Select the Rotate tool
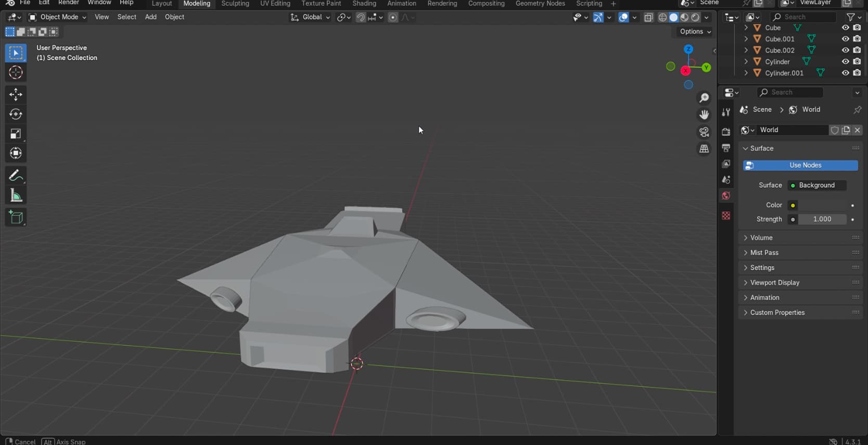Screen dimensions: 868x445 click(x=16, y=114)
